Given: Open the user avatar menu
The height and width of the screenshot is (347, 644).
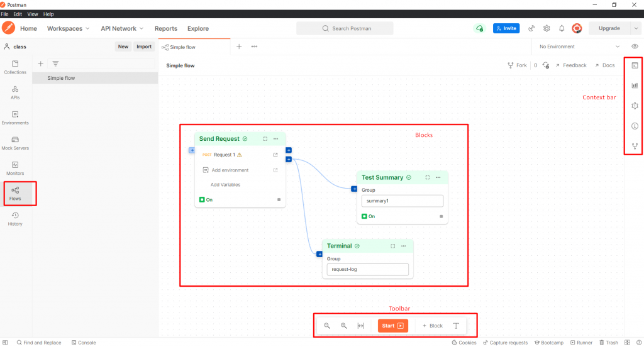Looking at the screenshot, I should (577, 28).
